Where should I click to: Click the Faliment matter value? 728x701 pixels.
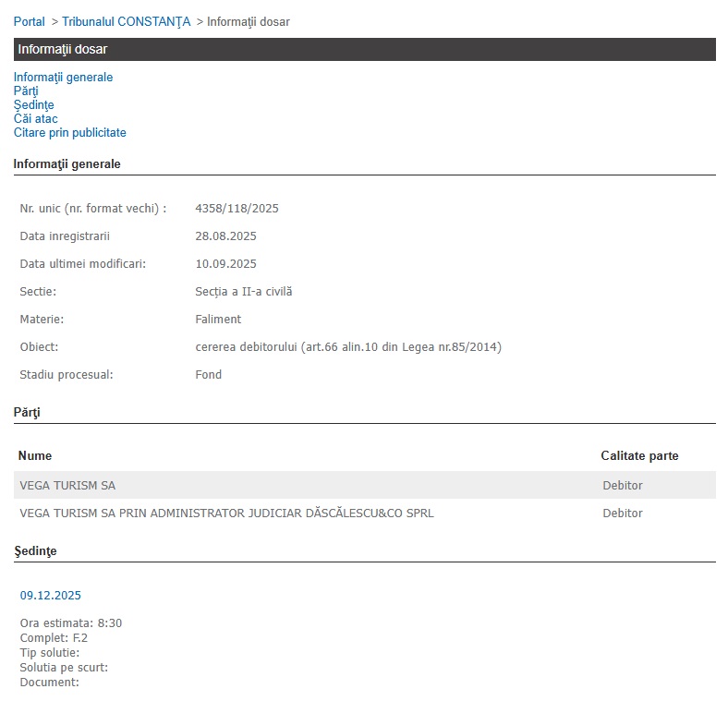(218, 320)
